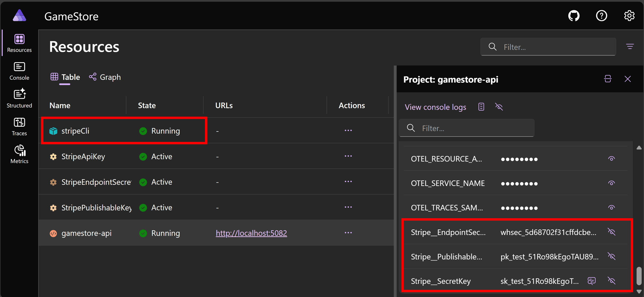This screenshot has width=644, height=297.
Task: Click scroll up arrow in details panel
Action: [639, 148]
